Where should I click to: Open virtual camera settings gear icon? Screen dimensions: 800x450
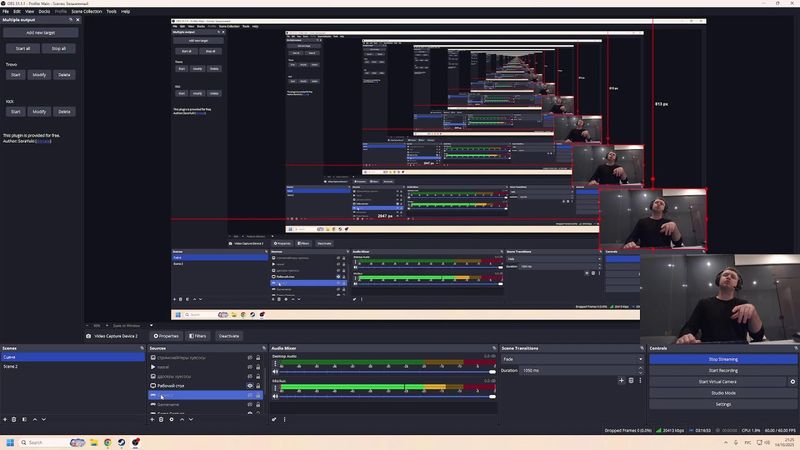click(793, 381)
